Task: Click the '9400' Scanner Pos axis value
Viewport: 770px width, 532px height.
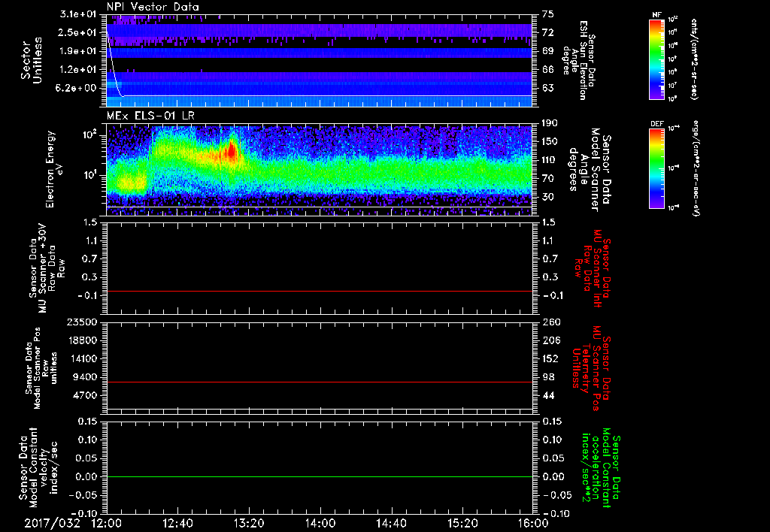Action: tap(84, 377)
